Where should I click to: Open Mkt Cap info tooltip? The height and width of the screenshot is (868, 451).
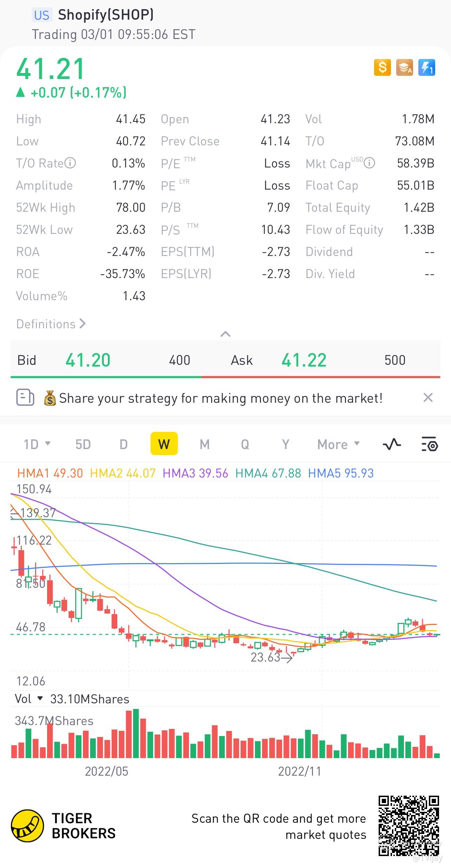[369, 163]
